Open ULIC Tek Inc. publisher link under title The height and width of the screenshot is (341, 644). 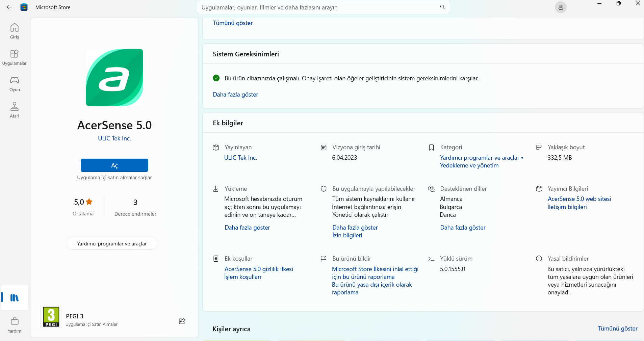[114, 138]
